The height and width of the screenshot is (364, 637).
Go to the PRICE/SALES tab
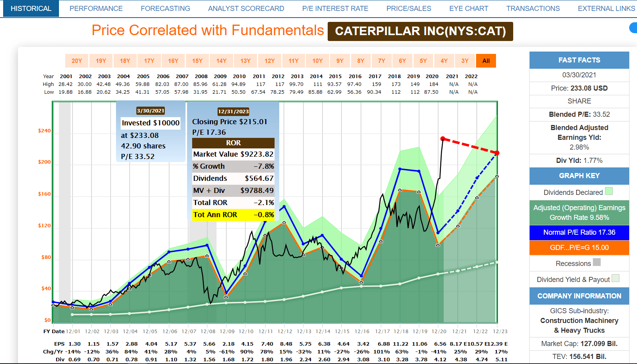click(409, 9)
